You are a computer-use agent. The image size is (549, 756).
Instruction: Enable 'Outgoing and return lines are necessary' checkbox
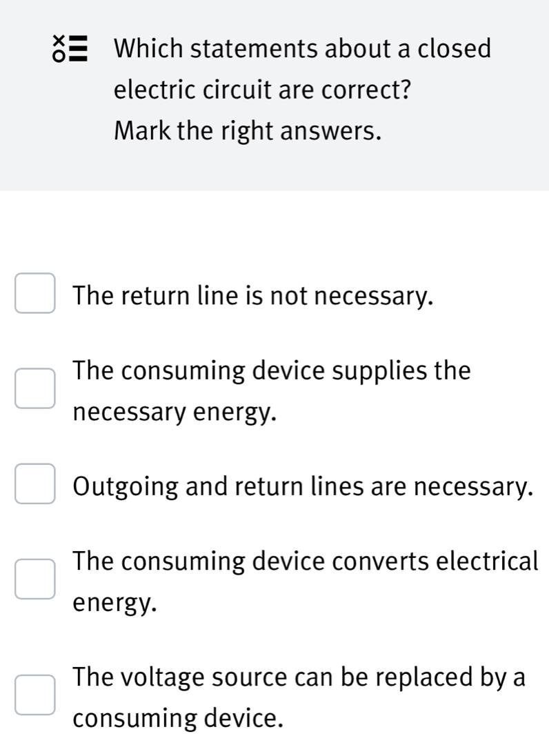pyautogui.click(x=35, y=484)
